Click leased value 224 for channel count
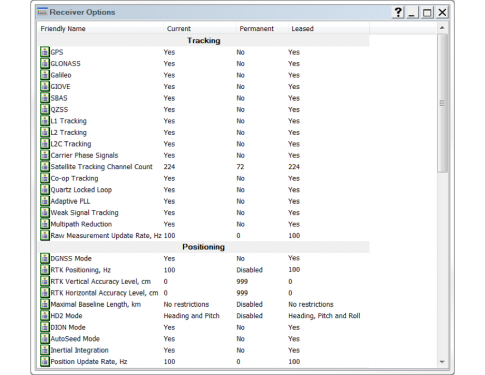Image resolution: width=485 pixels, height=375 pixels. pyautogui.click(x=294, y=167)
